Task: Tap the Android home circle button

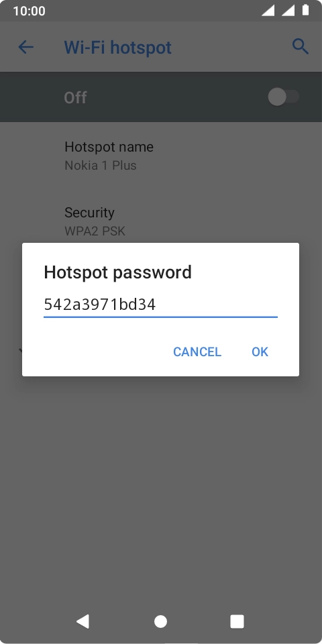Action: pos(160,621)
